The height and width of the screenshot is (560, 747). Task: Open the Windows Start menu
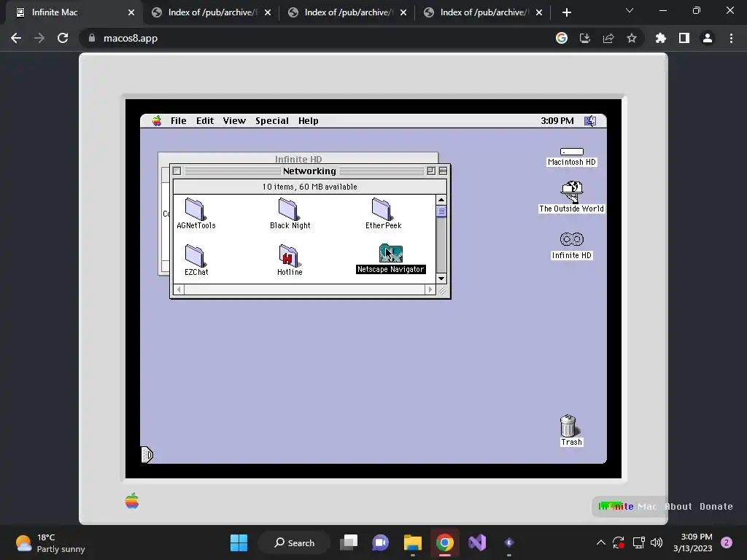click(239, 542)
